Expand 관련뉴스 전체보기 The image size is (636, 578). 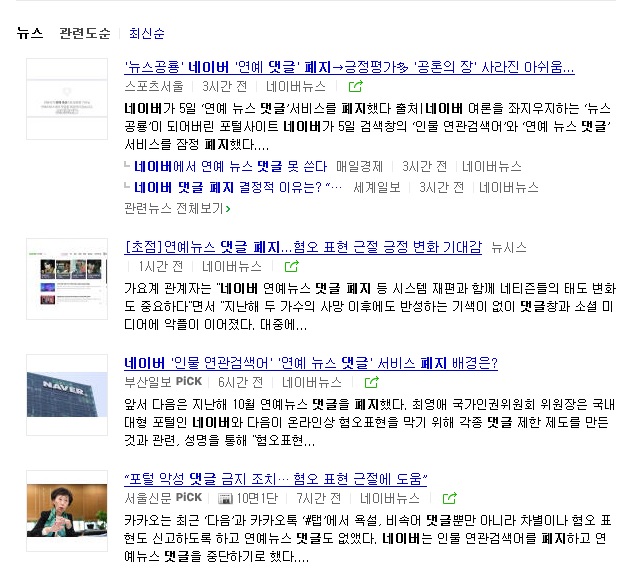pyautogui.click(x=177, y=208)
